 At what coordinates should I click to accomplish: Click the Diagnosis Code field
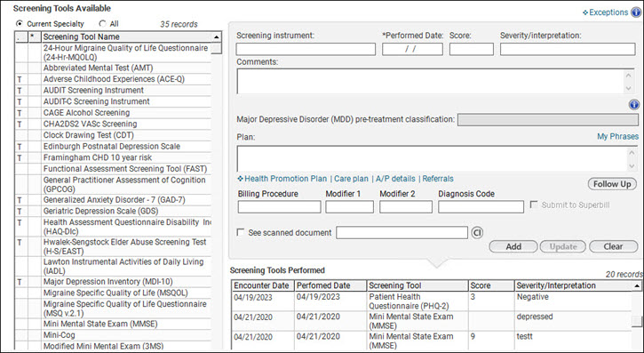(481, 206)
